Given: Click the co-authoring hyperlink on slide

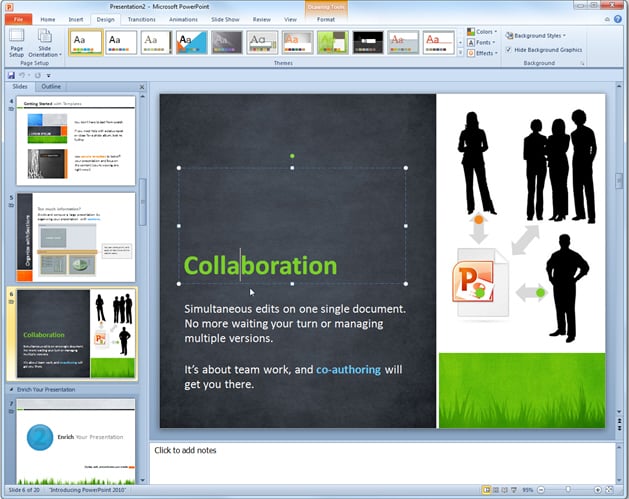Looking at the screenshot, I should [x=348, y=369].
